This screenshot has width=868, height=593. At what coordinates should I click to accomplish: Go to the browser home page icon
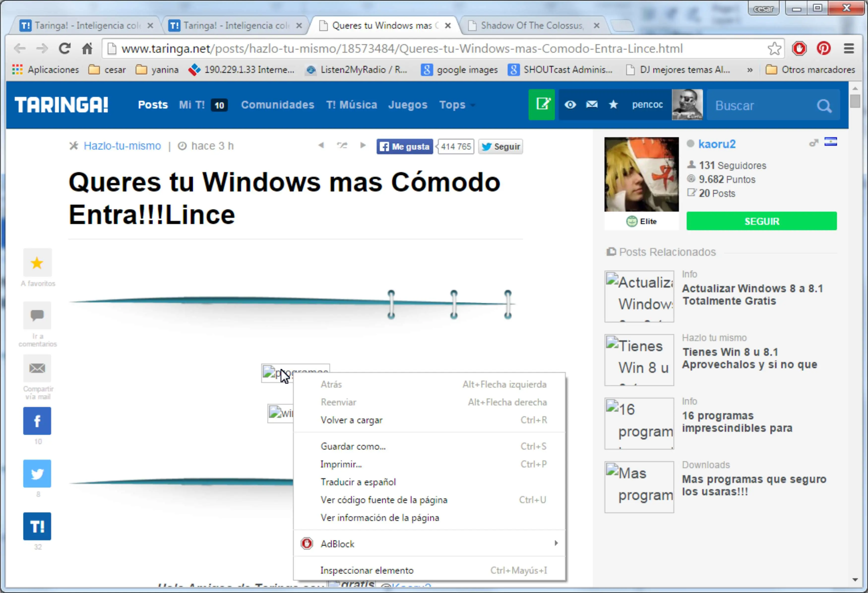pyautogui.click(x=87, y=49)
